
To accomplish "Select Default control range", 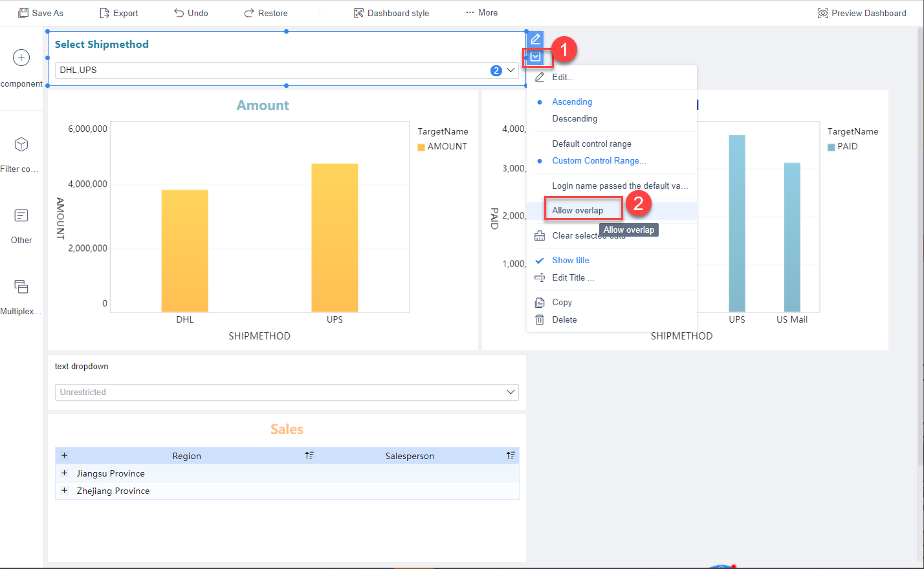I will (x=591, y=144).
